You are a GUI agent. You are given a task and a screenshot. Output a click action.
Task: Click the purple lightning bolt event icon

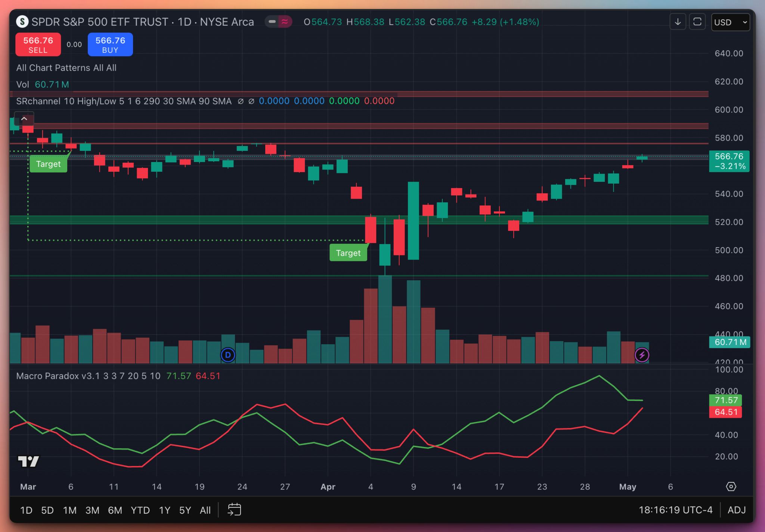pos(642,355)
